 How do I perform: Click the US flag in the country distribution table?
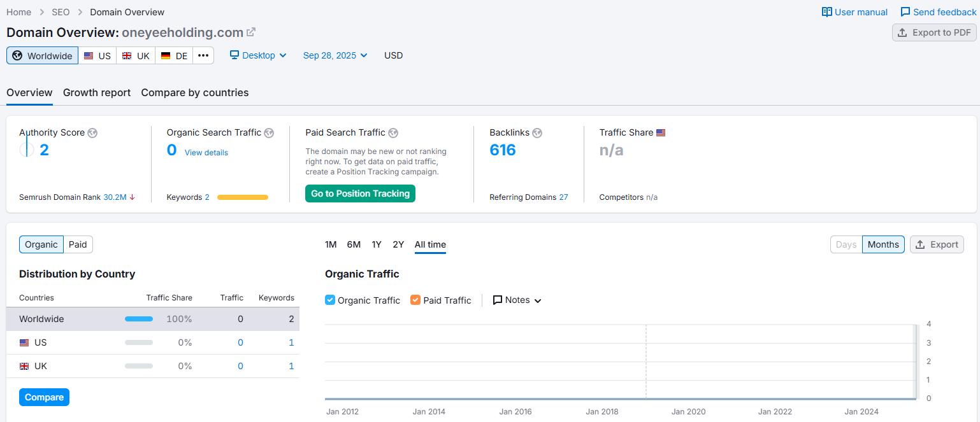24,342
